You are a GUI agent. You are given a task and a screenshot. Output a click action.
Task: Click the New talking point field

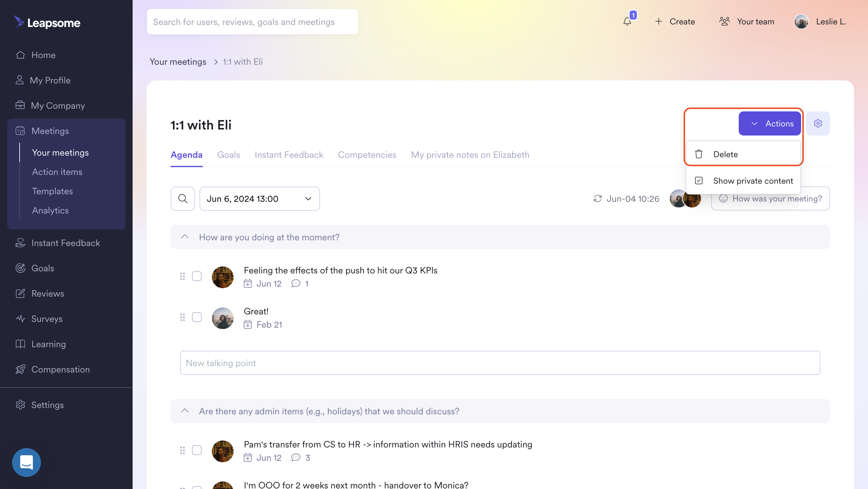point(500,363)
